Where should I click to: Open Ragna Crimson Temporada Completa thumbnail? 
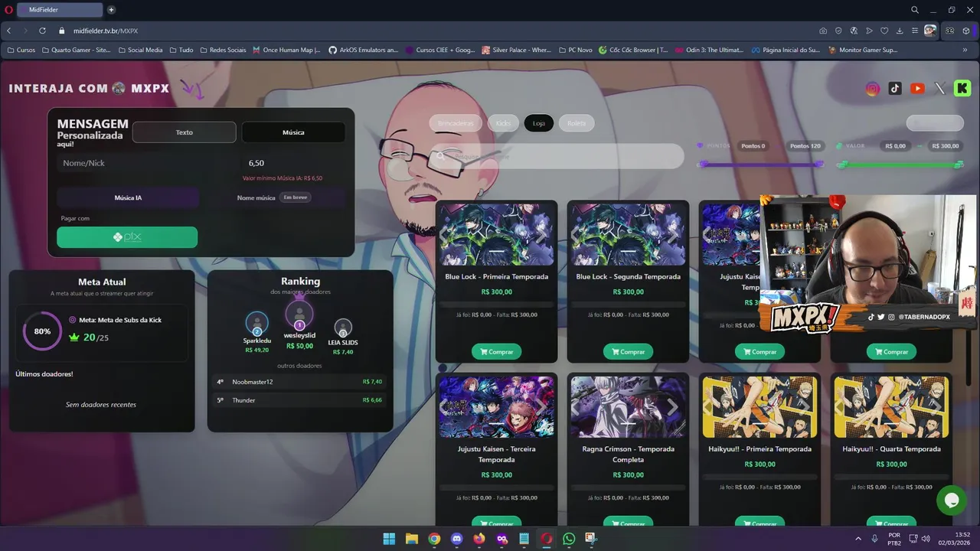(629, 406)
